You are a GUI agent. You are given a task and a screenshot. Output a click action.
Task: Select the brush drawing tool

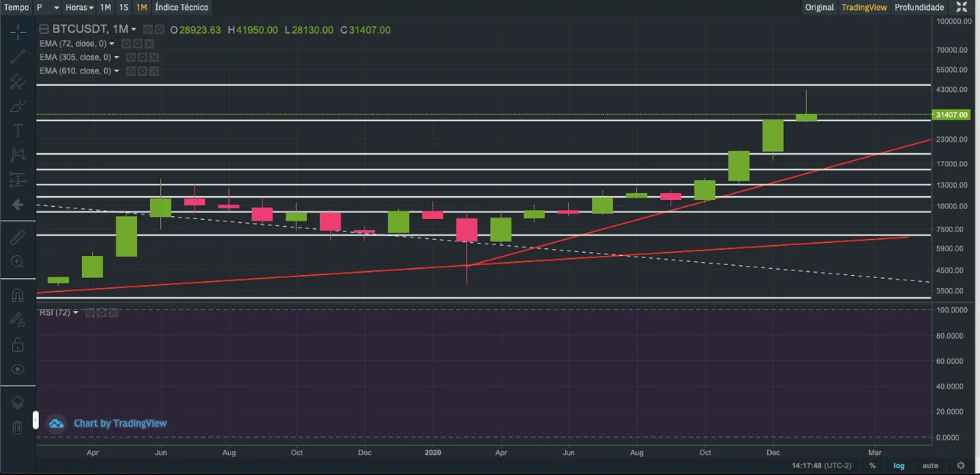pyautogui.click(x=18, y=106)
